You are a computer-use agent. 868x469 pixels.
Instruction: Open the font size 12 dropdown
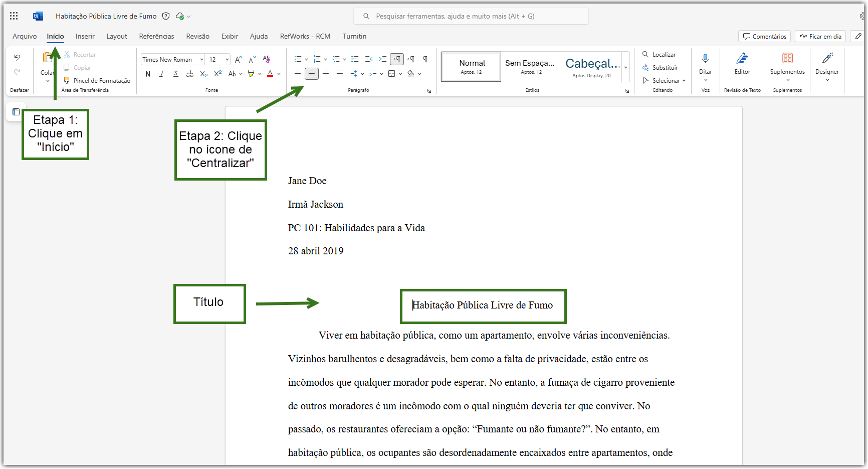pos(219,59)
